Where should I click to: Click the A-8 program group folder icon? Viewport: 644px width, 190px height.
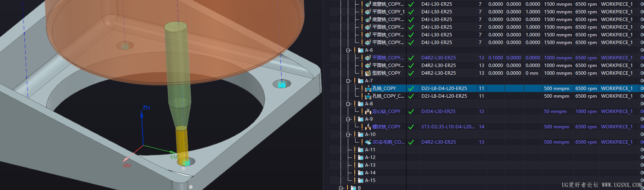click(x=361, y=104)
